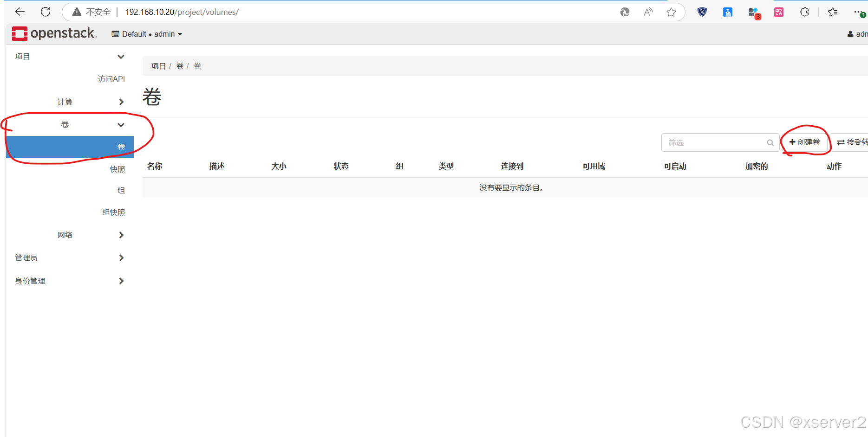Reload the page with the refresh icon
The width and height of the screenshot is (868, 437).
46,12
